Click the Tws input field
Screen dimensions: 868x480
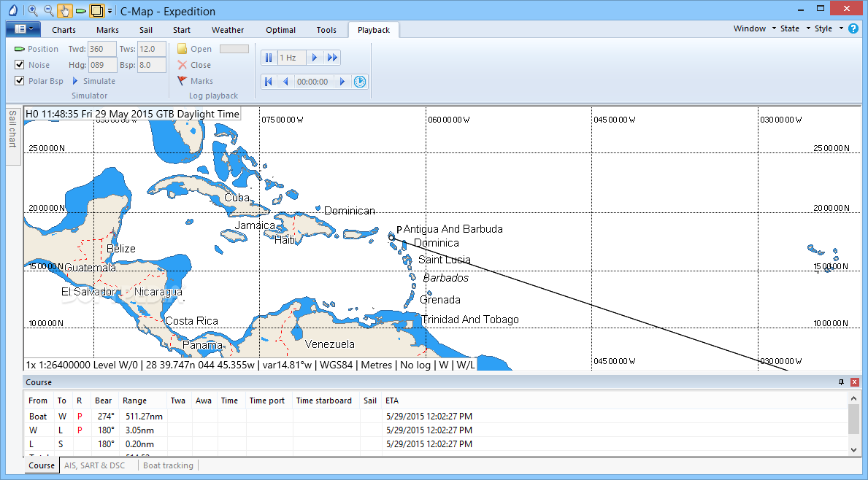[151, 49]
